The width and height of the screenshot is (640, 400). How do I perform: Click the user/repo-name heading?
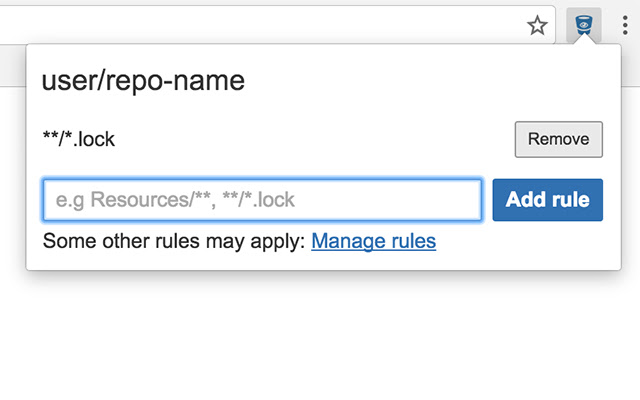(143, 80)
